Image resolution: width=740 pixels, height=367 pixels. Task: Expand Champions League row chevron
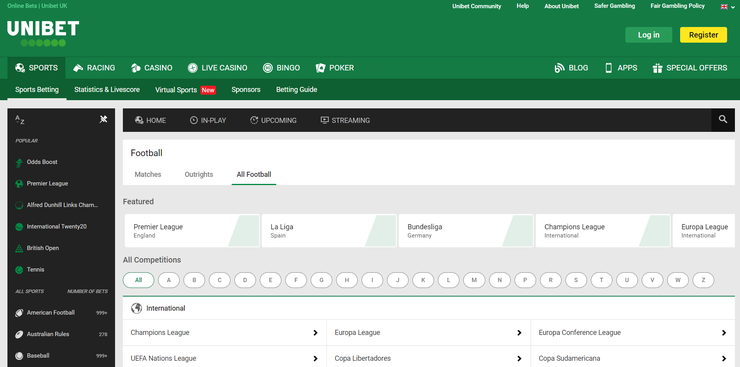pos(315,333)
